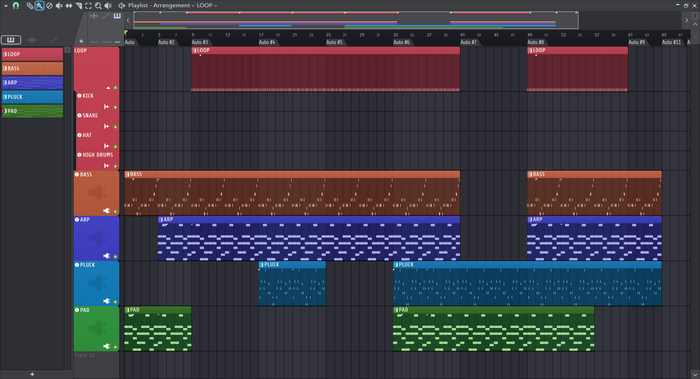Jump to the Auto #7 timeline marker
Viewport: 700px width, 379px height.
pyautogui.click(x=469, y=42)
